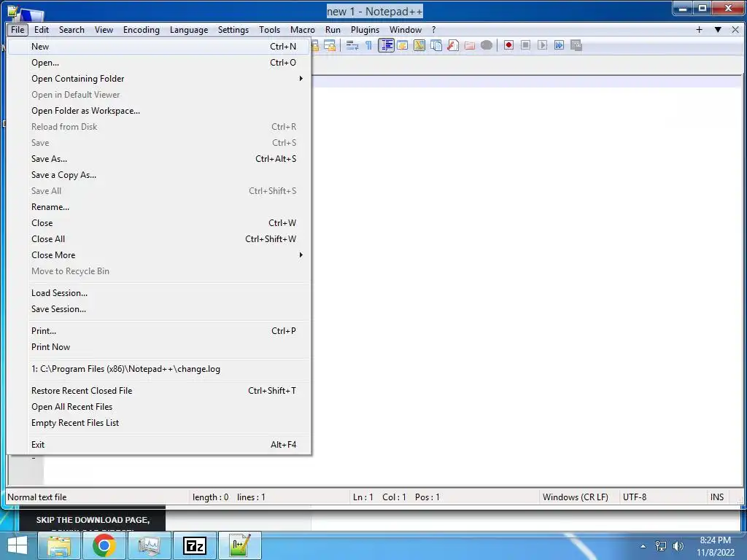
Task: Open the Tools menu
Action: pos(269,29)
